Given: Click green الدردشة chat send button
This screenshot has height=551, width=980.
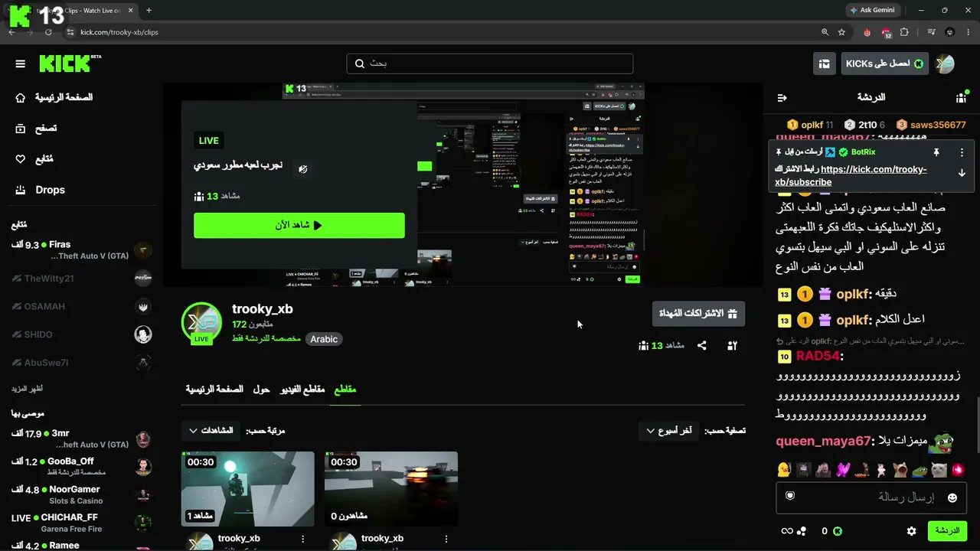Looking at the screenshot, I should [x=946, y=531].
